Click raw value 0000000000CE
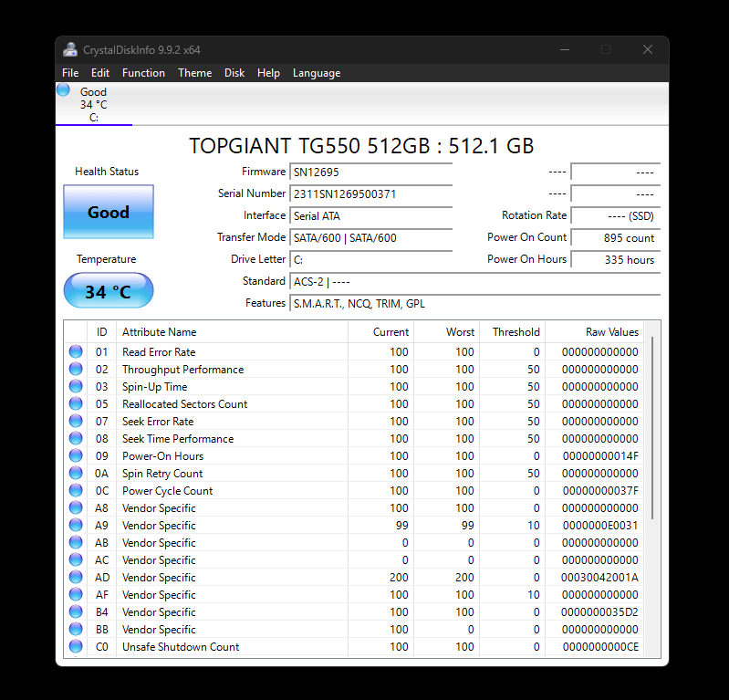Viewport: 729px width, 700px height. [600, 647]
